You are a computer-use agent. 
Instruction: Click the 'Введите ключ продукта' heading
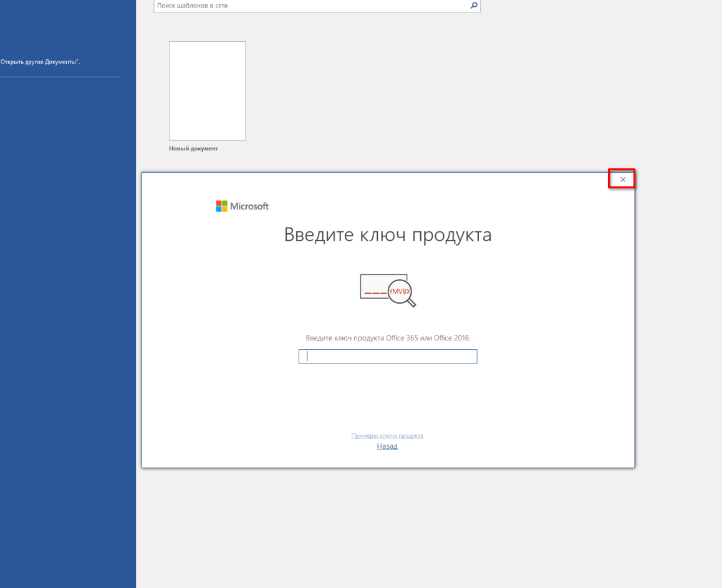pyautogui.click(x=387, y=235)
